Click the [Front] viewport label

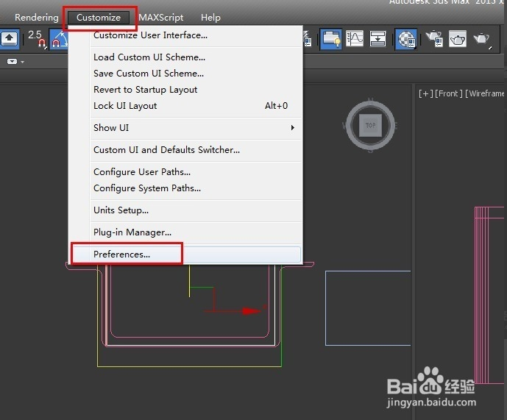tap(448, 93)
